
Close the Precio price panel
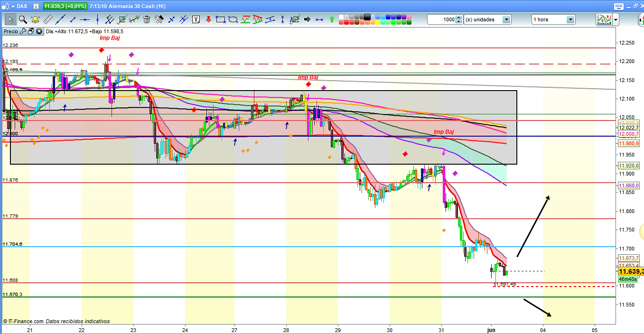pyautogui.click(x=38, y=31)
